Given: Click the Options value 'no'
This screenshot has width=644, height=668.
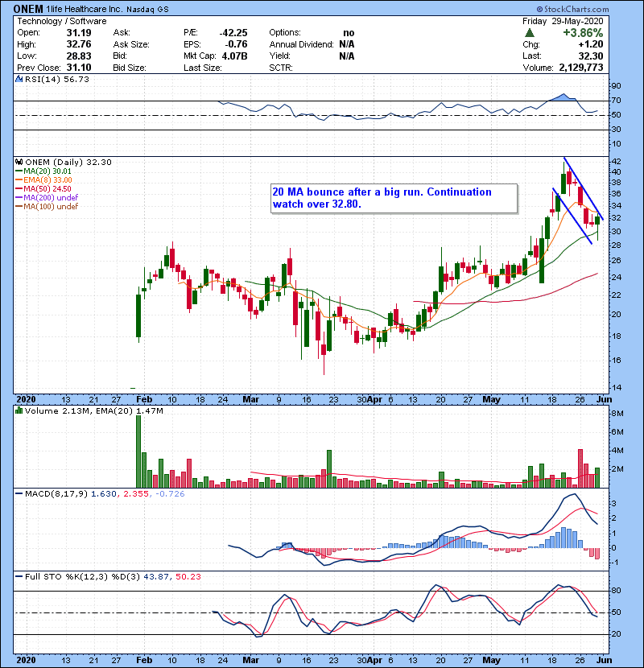Looking at the screenshot, I should click(349, 33).
